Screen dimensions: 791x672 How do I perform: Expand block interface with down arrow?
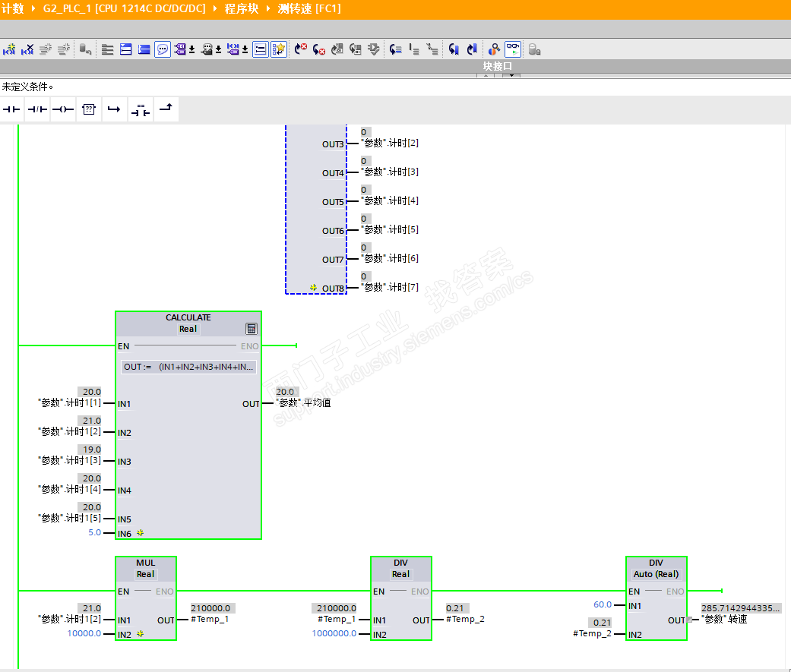511,76
